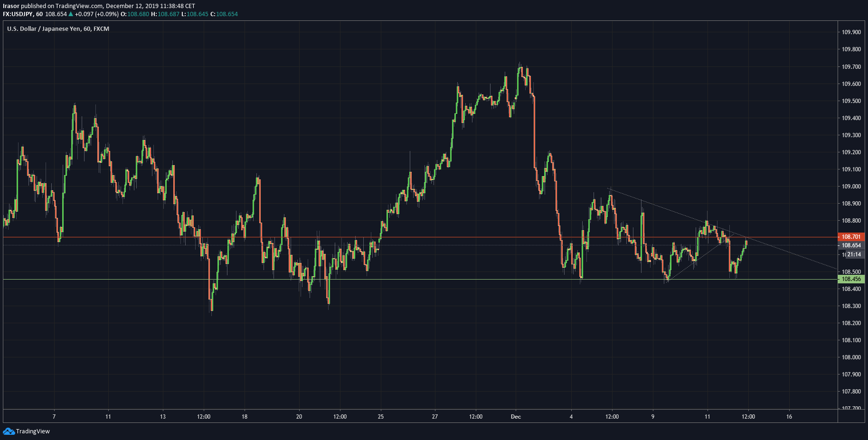Image resolution: width=868 pixels, height=440 pixels.
Task: Select the FX:USDJPY, 60 symbol label
Action: tap(23, 14)
